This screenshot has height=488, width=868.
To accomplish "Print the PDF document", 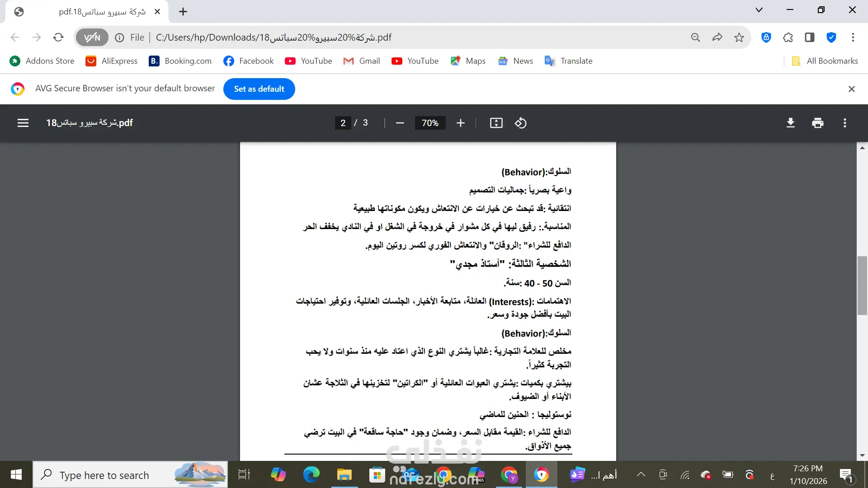I will pyautogui.click(x=817, y=123).
